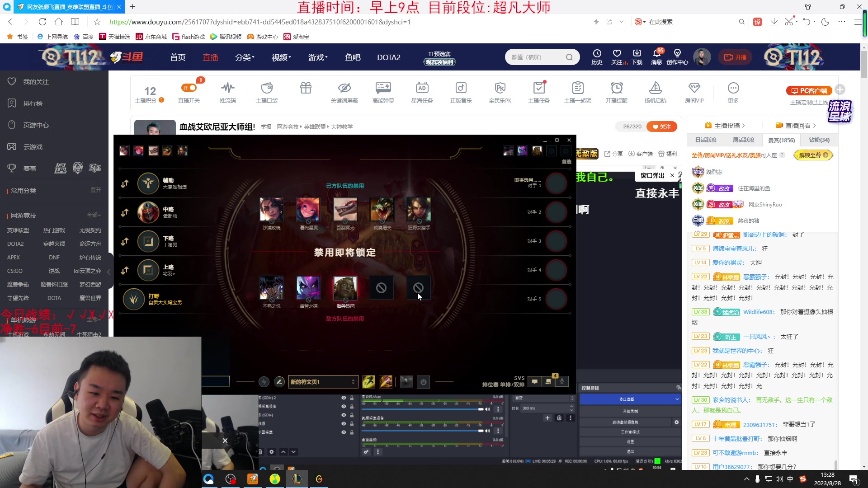The image size is (868, 488).
Task: Open DOTA2 in top navigation
Action: [389, 57]
